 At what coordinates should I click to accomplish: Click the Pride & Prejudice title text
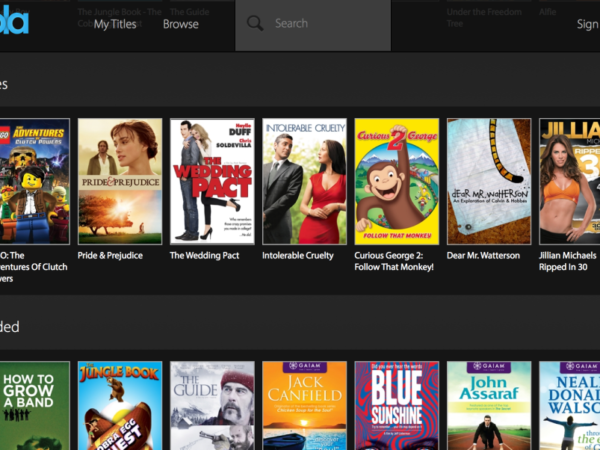(x=110, y=256)
